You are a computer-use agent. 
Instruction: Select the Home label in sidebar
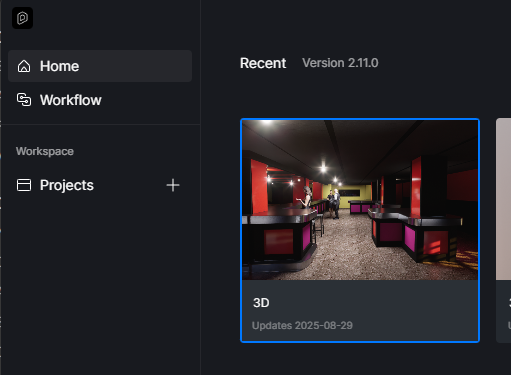point(59,66)
